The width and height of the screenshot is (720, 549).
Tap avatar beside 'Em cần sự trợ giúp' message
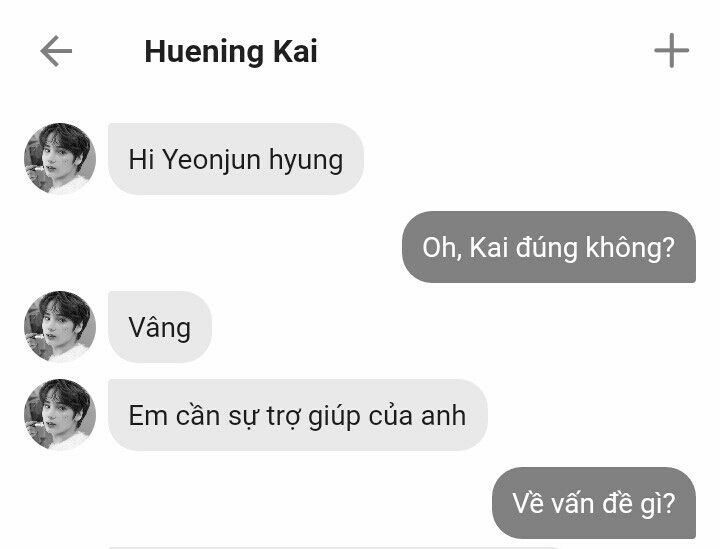pos(60,415)
